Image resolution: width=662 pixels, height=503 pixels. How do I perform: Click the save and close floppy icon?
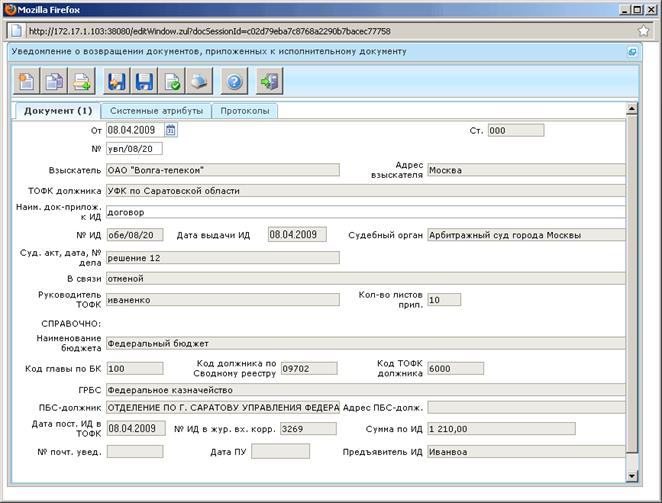tap(117, 81)
